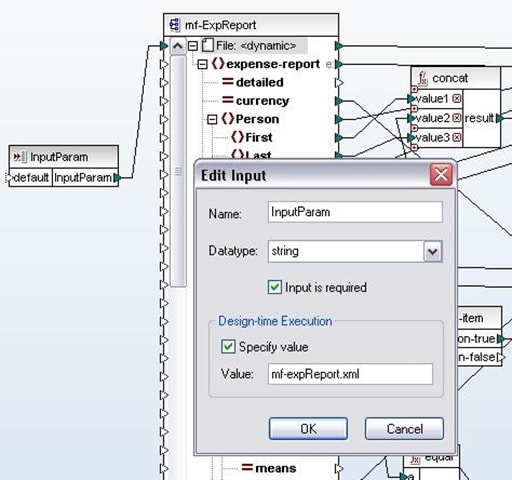This screenshot has width=512, height=480.
Task: Click the mf-ExpReport component structure icon
Action: 175,25
